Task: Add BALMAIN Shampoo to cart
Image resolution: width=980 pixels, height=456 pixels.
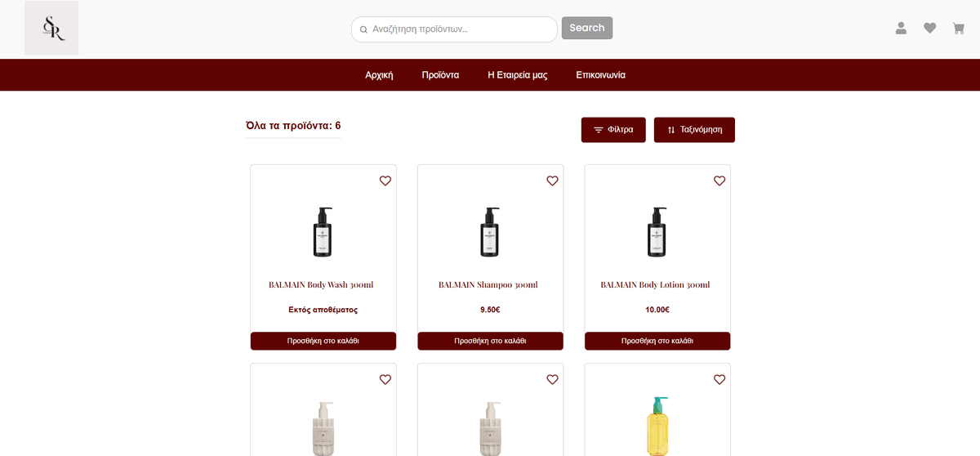Action: coord(490,341)
